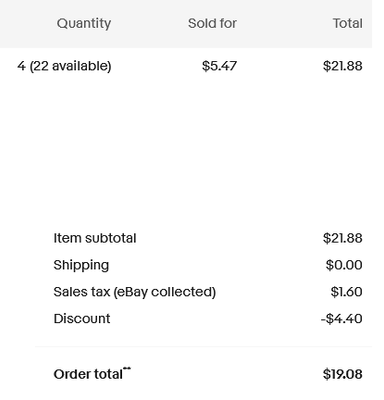Click the Quantity column header
This screenshot has width=384, height=400.
pos(84,24)
